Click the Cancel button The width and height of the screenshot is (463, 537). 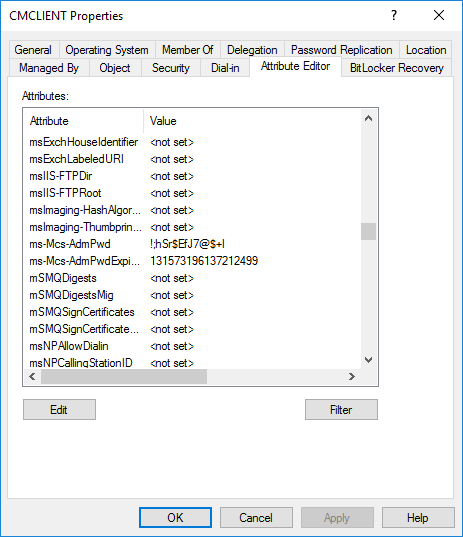[256, 517]
